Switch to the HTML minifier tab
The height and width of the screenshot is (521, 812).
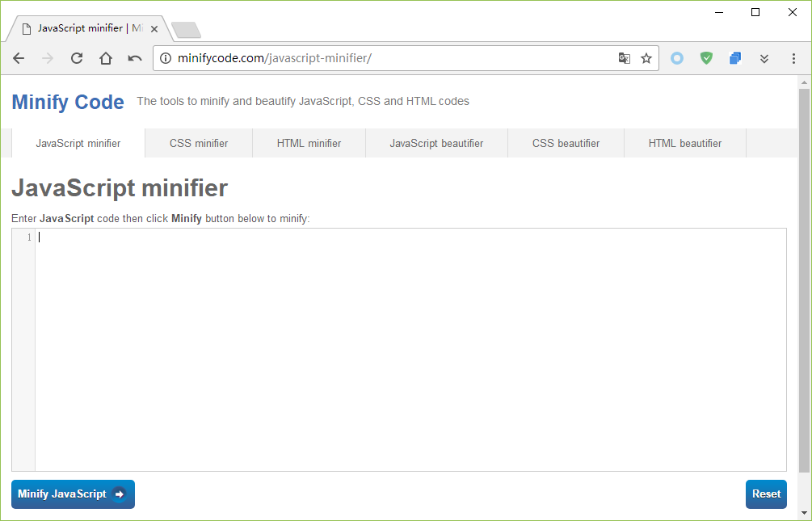(309, 143)
